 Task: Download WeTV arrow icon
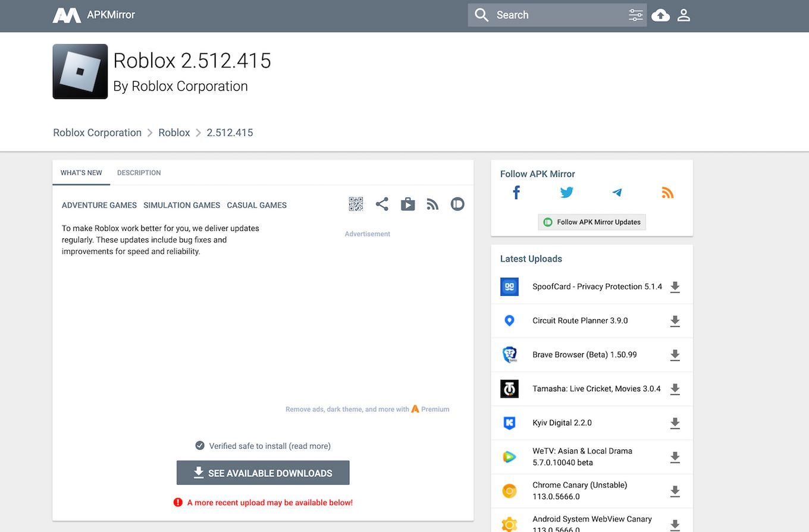675,457
